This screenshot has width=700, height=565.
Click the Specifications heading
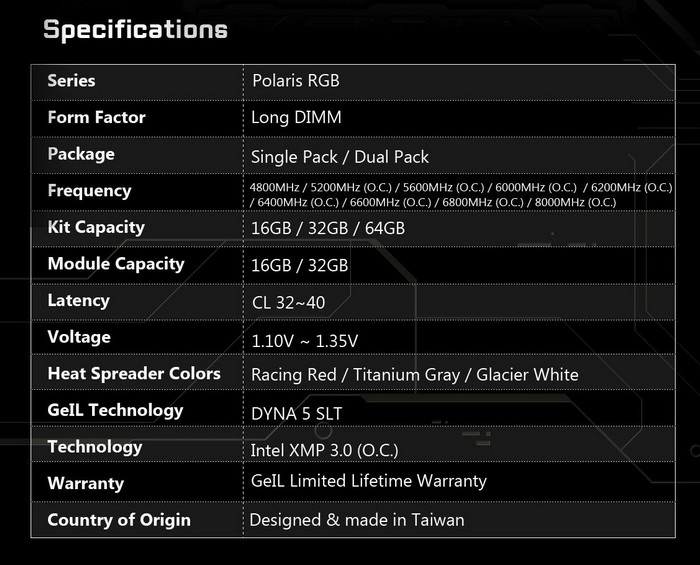click(135, 29)
